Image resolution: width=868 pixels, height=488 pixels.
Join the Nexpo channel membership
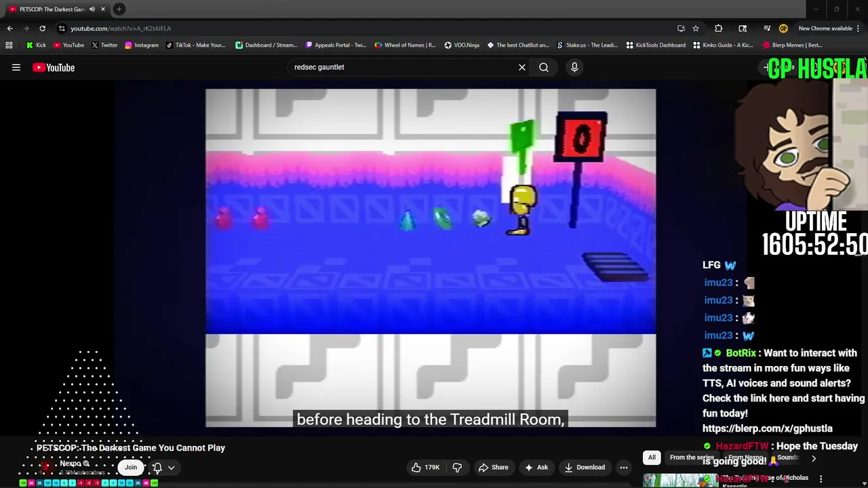(131, 467)
